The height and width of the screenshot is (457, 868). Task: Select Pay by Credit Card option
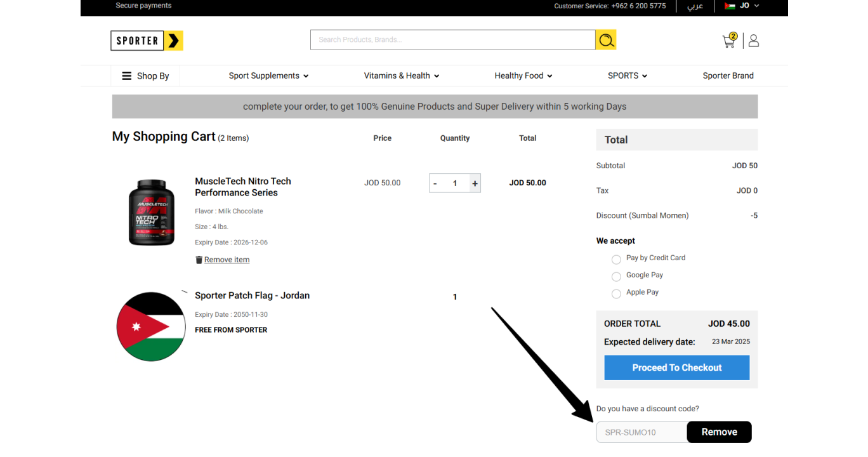pos(616,259)
